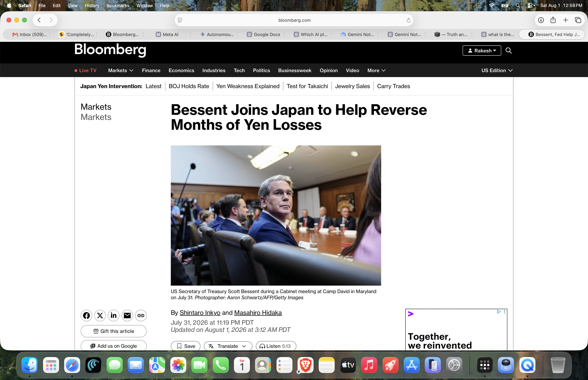
Task: Open Brave browser from the Dock
Action: [x=306, y=365]
